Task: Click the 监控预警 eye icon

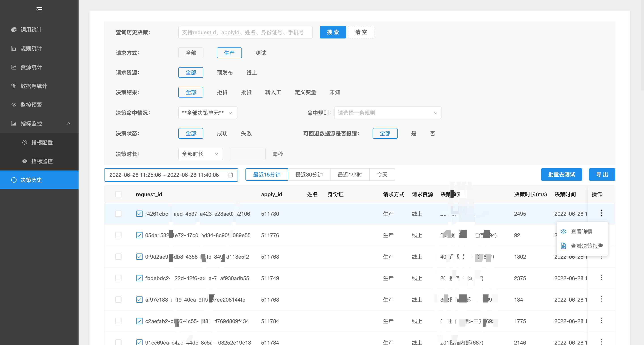Action: click(x=14, y=104)
